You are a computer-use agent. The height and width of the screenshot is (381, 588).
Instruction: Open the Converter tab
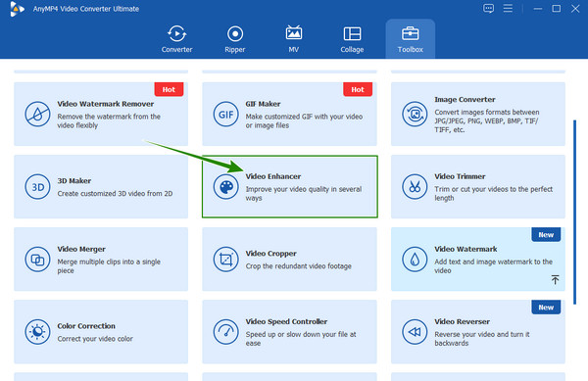click(176, 39)
